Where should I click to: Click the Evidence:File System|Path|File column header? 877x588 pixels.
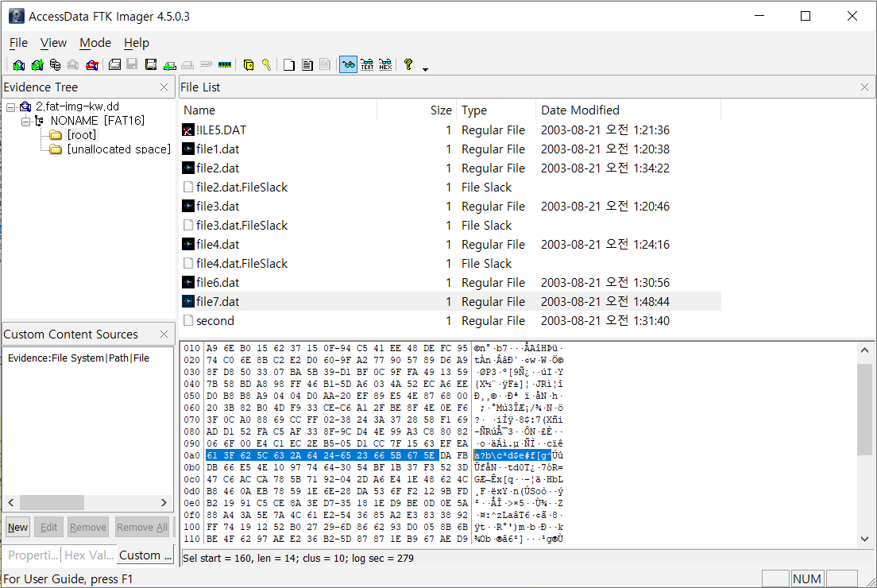[79, 358]
